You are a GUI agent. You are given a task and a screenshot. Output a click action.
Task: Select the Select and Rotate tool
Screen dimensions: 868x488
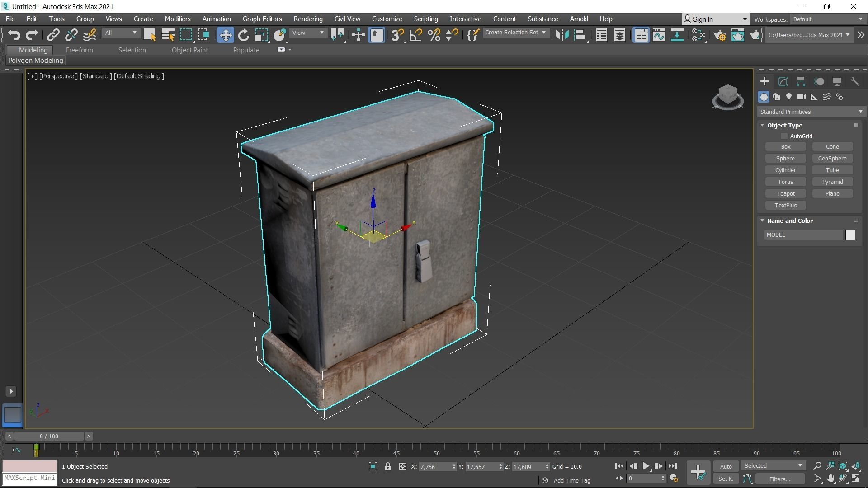click(x=243, y=35)
